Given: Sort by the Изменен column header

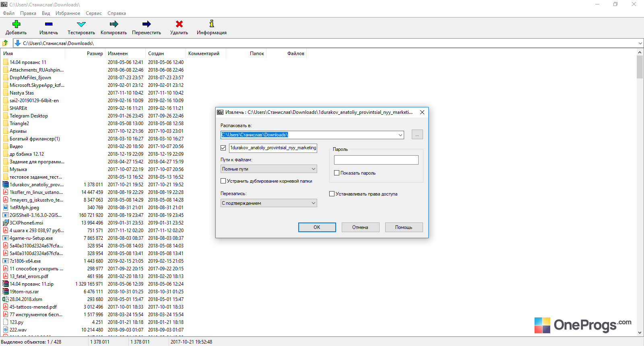Looking at the screenshot, I should click(125, 54).
